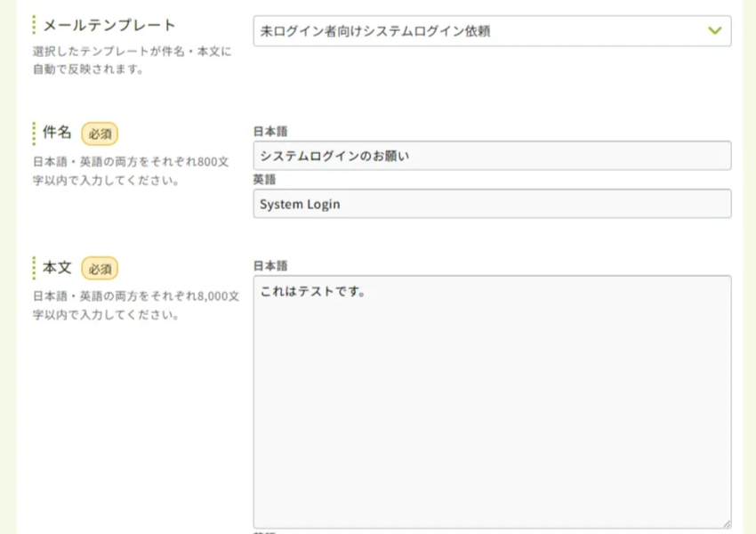Click the template auto-reflect description text
756x534 pixels.
pos(132,61)
